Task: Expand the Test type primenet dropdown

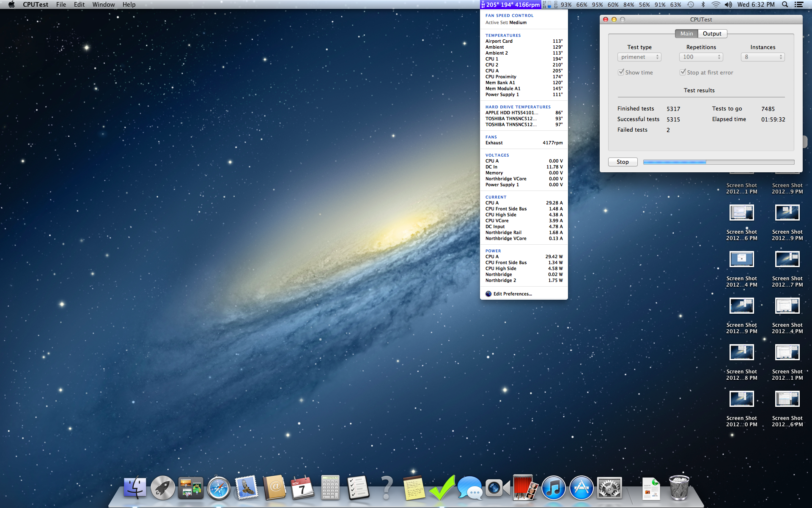Action: [x=639, y=57]
